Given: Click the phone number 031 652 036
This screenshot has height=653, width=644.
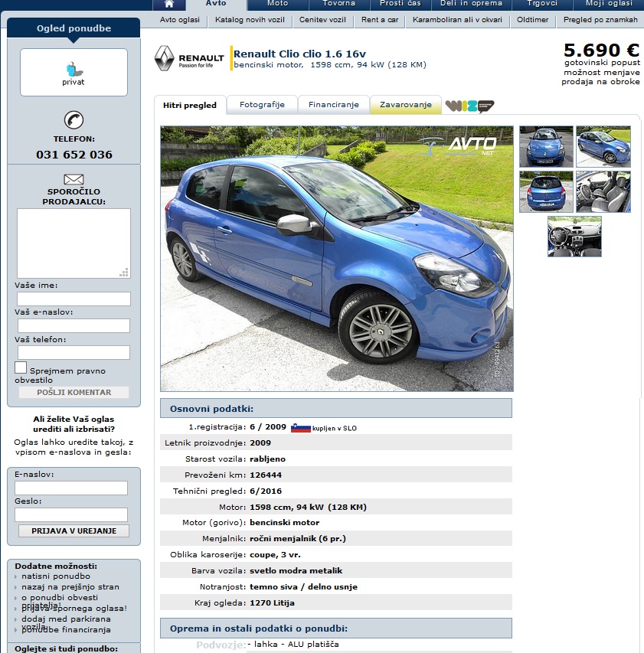Looking at the screenshot, I should (74, 155).
